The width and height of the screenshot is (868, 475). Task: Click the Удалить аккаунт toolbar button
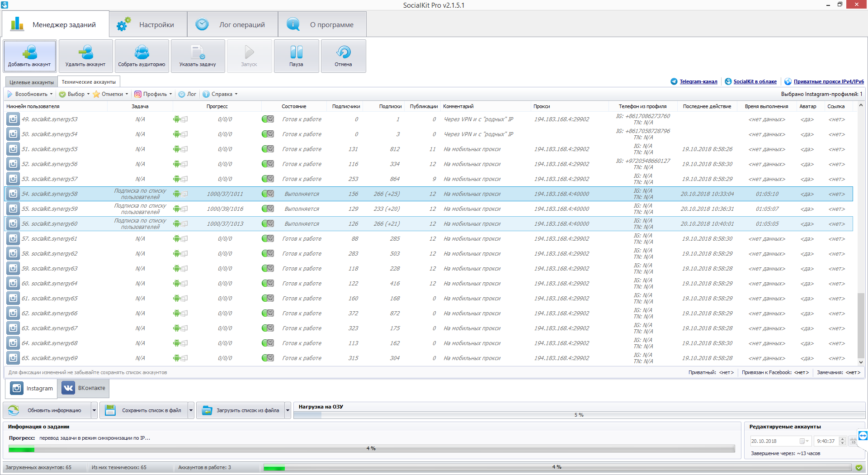(x=85, y=56)
